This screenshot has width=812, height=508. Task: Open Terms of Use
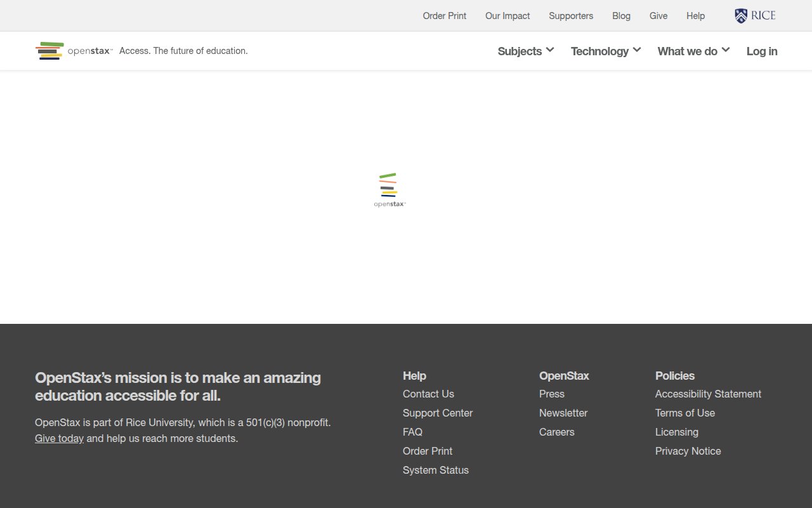coord(685,413)
